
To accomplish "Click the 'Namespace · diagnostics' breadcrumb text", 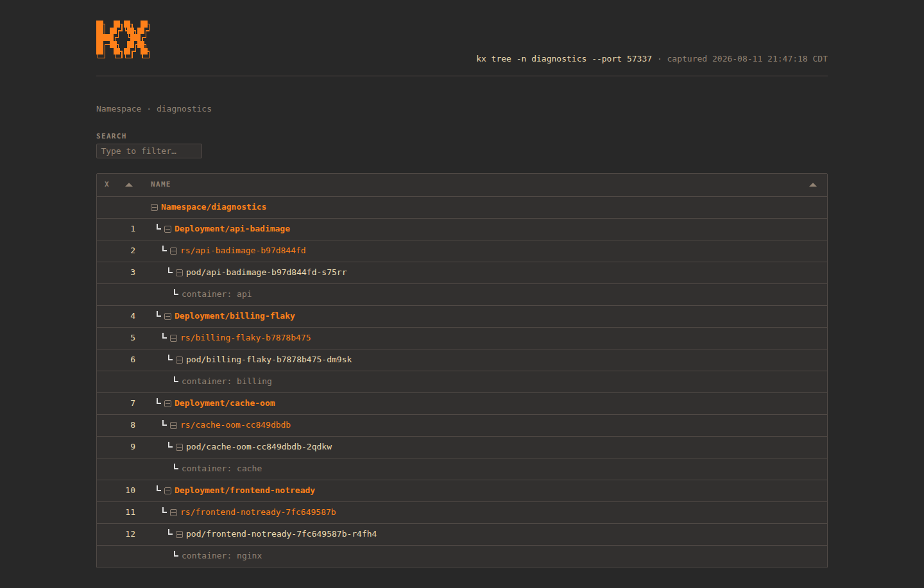I will 154,109.
